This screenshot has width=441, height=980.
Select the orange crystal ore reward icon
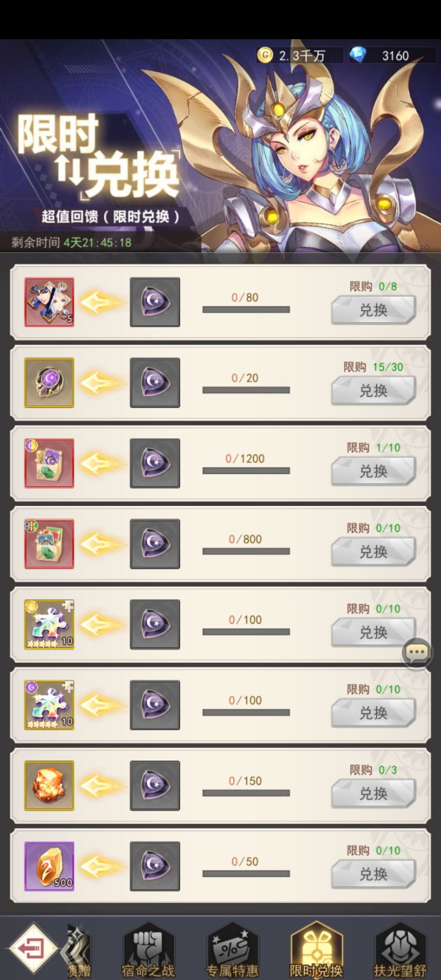[x=49, y=786]
